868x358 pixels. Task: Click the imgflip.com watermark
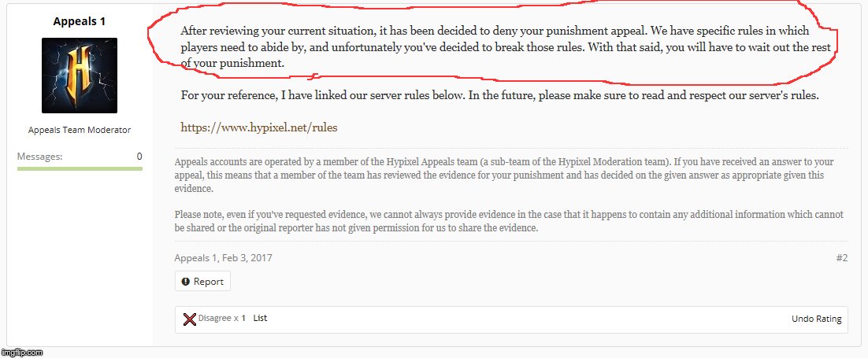[x=21, y=352]
